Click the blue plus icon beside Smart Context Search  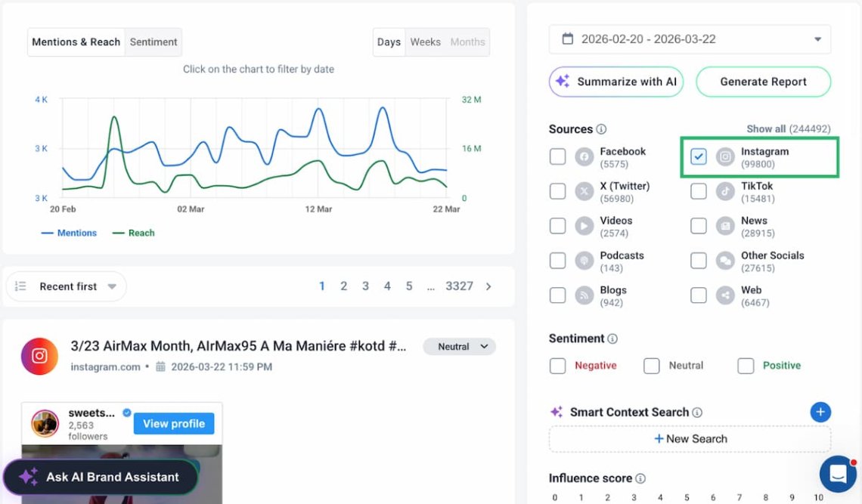point(820,412)
